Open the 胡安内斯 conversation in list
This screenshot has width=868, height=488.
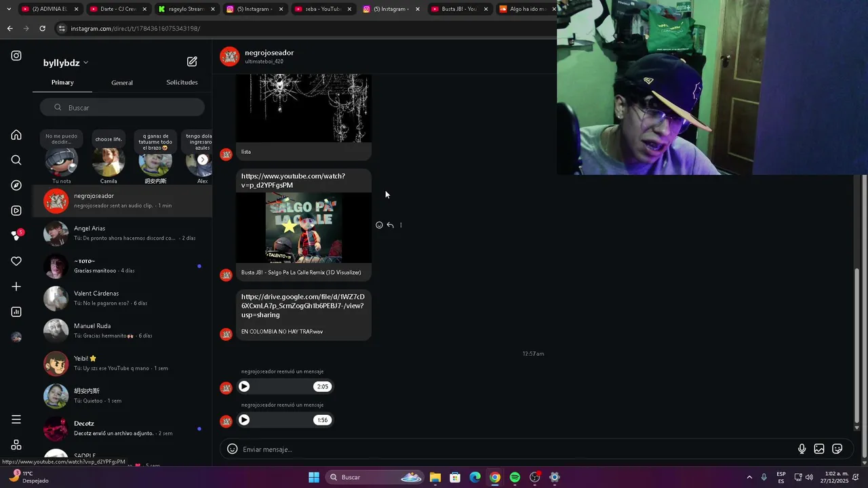[122, 396]
